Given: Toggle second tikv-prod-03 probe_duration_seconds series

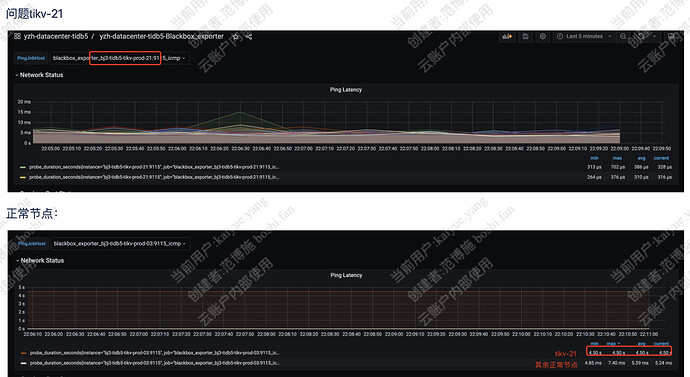Looking at the screenshot, I should pyautogui.click(x=154, y=363).
